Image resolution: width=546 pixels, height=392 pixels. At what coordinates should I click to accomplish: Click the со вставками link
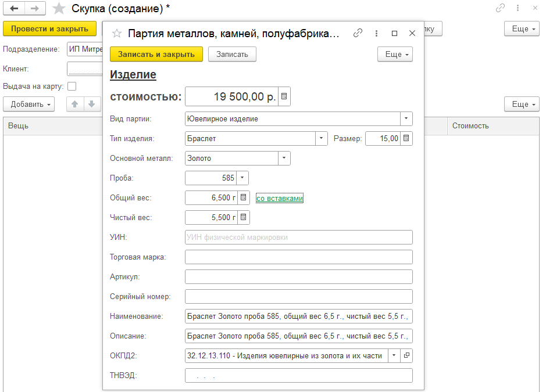[280, 199]
